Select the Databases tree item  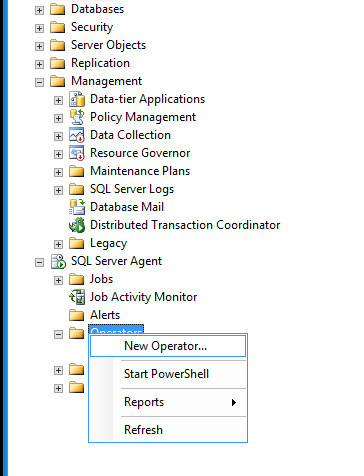point(97,9)
